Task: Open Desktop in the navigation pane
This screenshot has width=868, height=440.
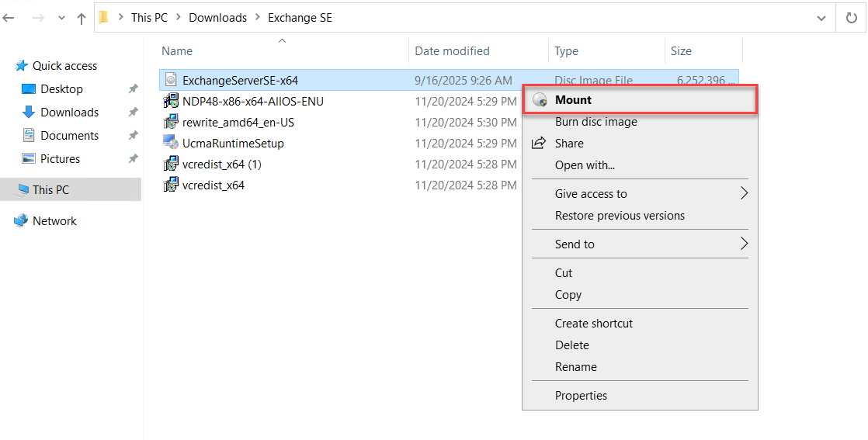Action: click(x=61, y=89)
